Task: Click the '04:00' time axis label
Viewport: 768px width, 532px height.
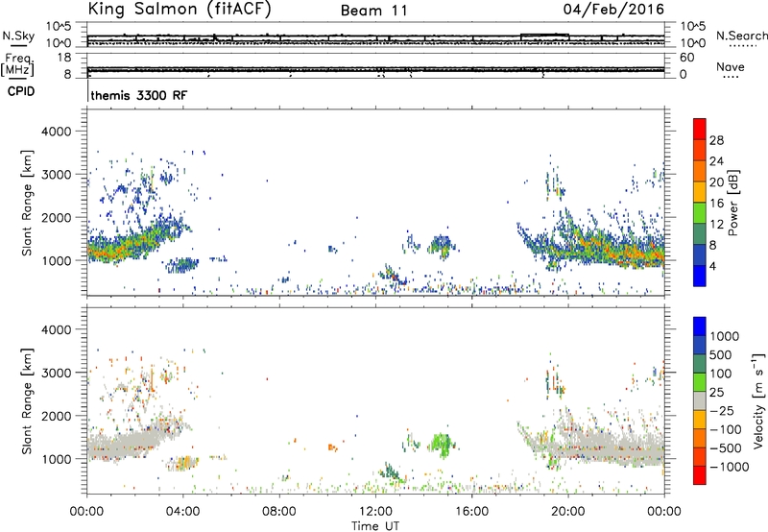Action: click(182, 512)
